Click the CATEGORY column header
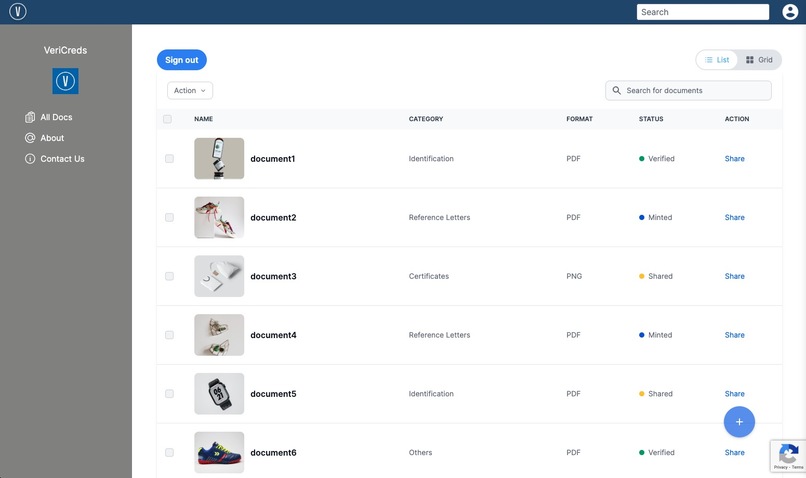The width and height of the screenshot is (806, 478). click(426, 119)
